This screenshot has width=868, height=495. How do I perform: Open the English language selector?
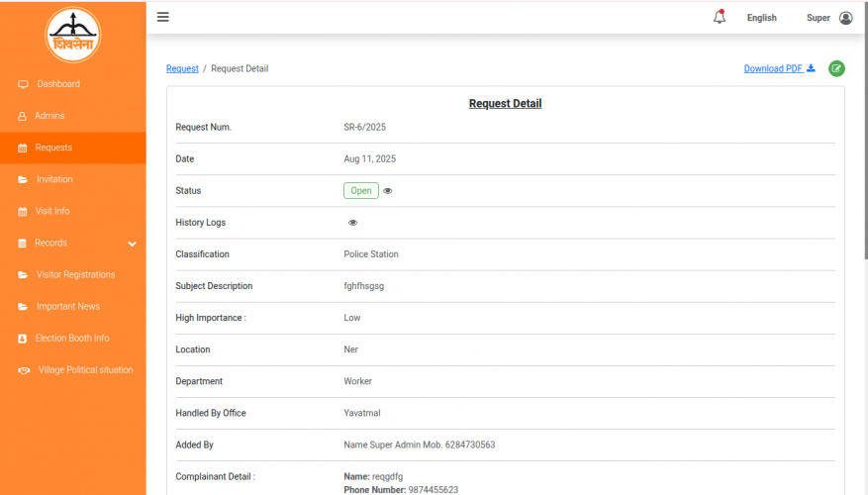(x=762, y=18)
